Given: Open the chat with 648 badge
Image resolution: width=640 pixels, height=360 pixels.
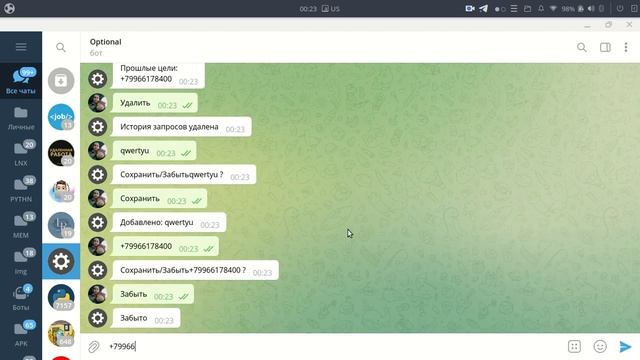Looking at the screenshot, I should tap(61, 333).
